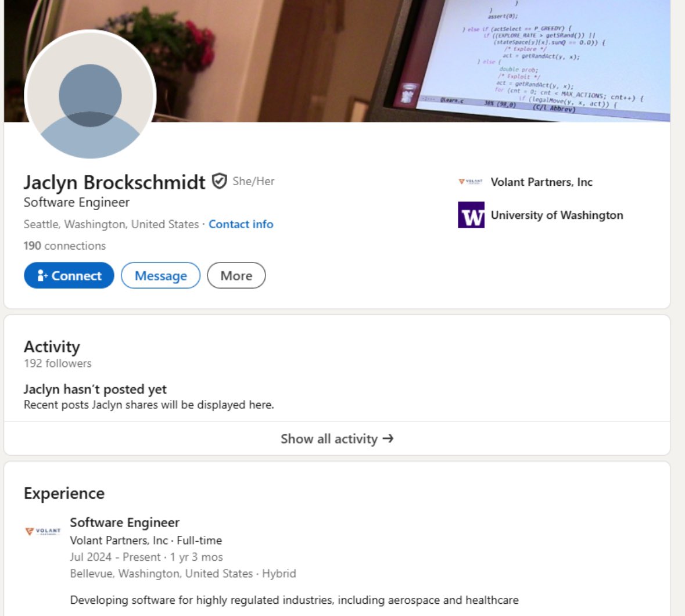This screenshot has height=616, width=685.
Task: Click the 192 followers text
Action: [58, 363]
